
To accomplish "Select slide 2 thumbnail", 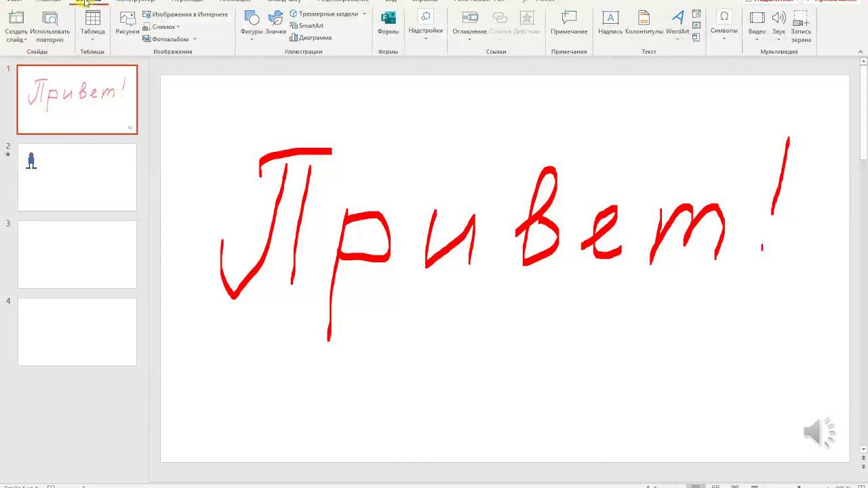I will pyautogui.click(x=77, y=177).
